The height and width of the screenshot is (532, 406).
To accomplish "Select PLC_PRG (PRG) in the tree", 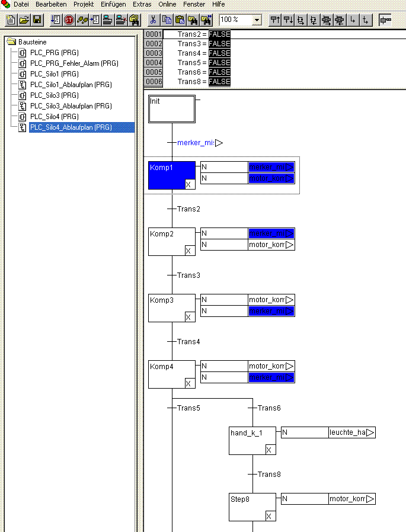I will (55, 53).
